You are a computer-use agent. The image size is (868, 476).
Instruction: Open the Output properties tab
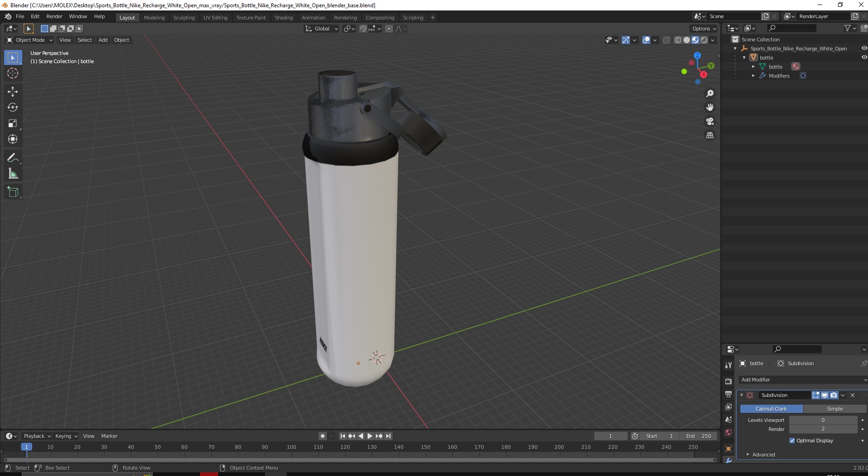(x=728, y=394)
